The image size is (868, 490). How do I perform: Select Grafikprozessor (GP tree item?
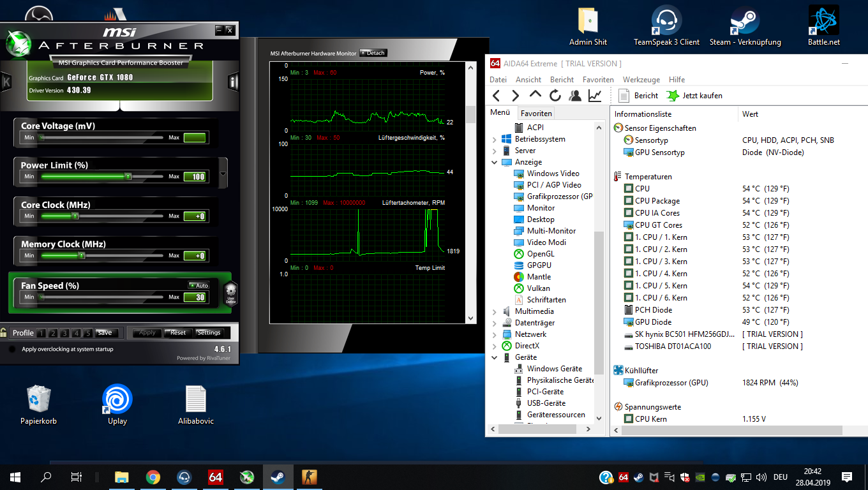point(553,197)
